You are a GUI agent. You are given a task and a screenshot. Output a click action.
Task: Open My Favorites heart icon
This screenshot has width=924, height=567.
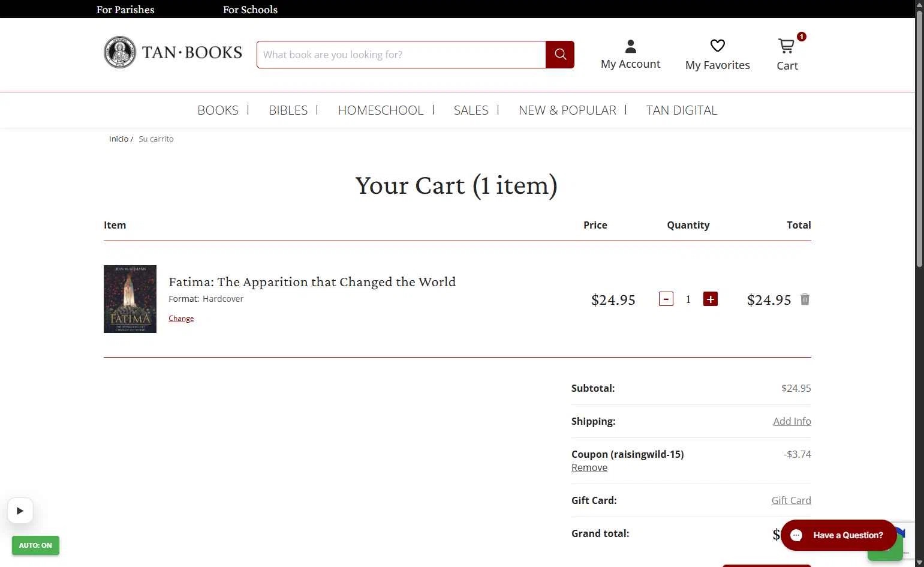coord(718,46)
